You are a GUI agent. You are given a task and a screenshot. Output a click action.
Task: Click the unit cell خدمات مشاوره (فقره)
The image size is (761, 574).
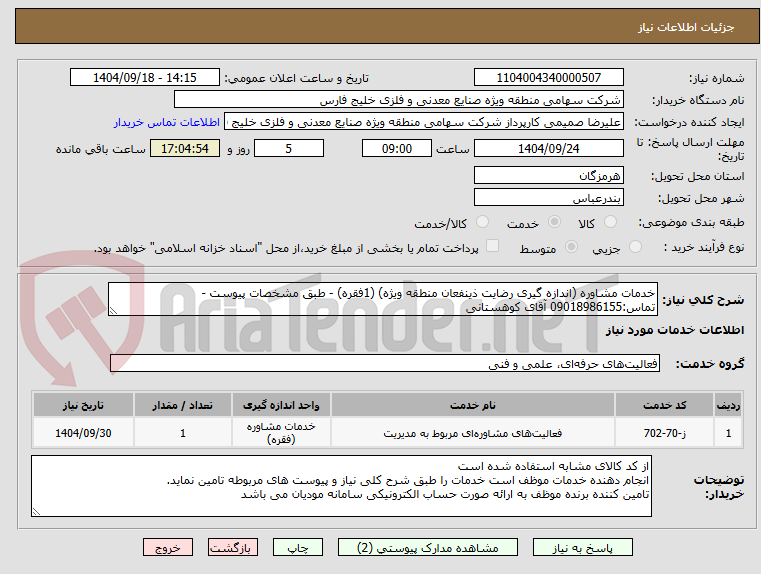coord(281,433)
